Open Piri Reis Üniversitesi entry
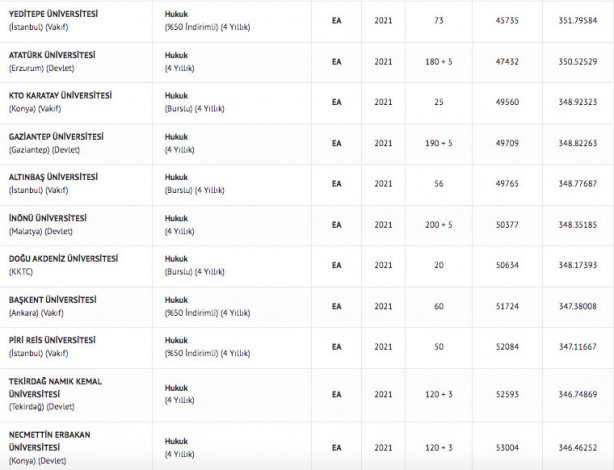The width and height of the screenshot is (614, 470). point(54,341)
